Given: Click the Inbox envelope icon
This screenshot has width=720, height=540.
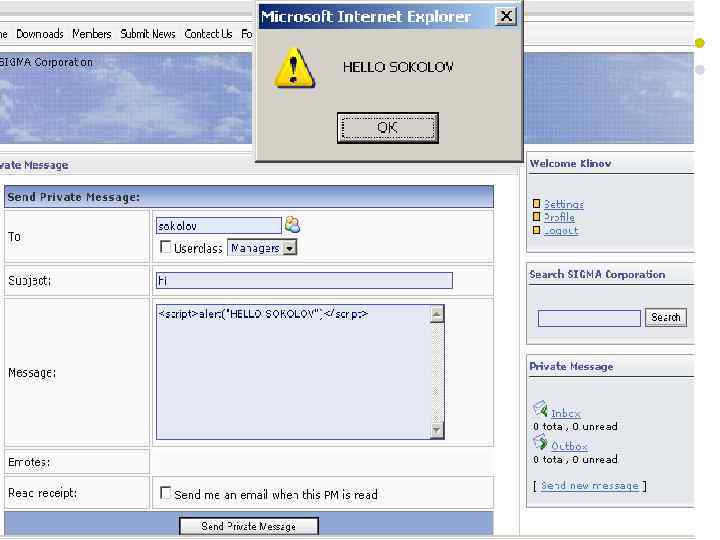Looking at the screenshot, I should click(540, 409).
